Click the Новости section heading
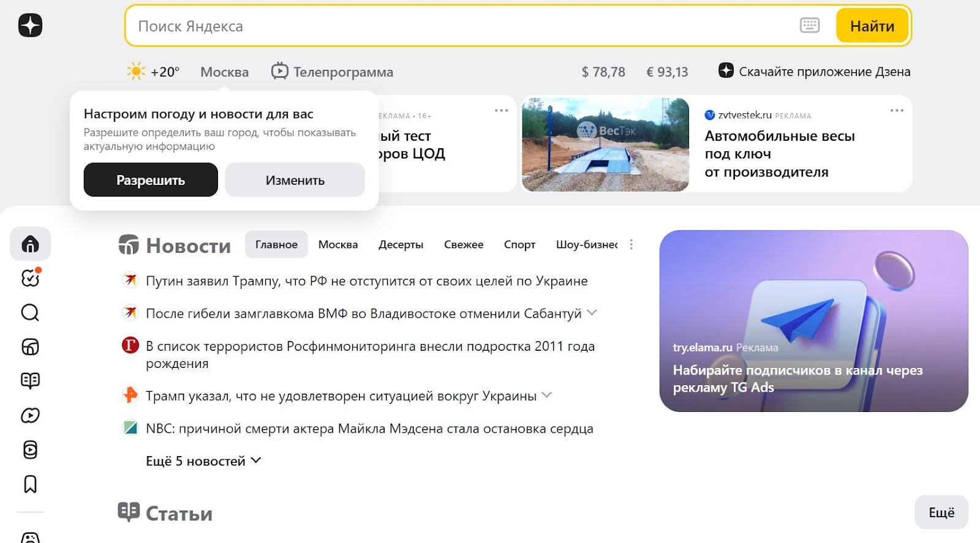Viewport: 980px width, 543px height. point(188,245)
